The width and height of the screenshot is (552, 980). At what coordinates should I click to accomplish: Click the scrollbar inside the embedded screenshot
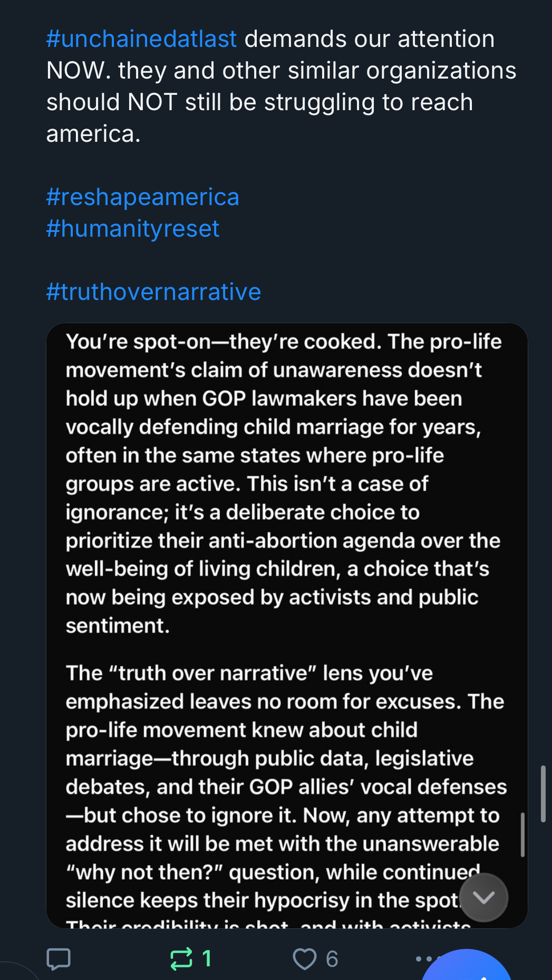[522, 835]
